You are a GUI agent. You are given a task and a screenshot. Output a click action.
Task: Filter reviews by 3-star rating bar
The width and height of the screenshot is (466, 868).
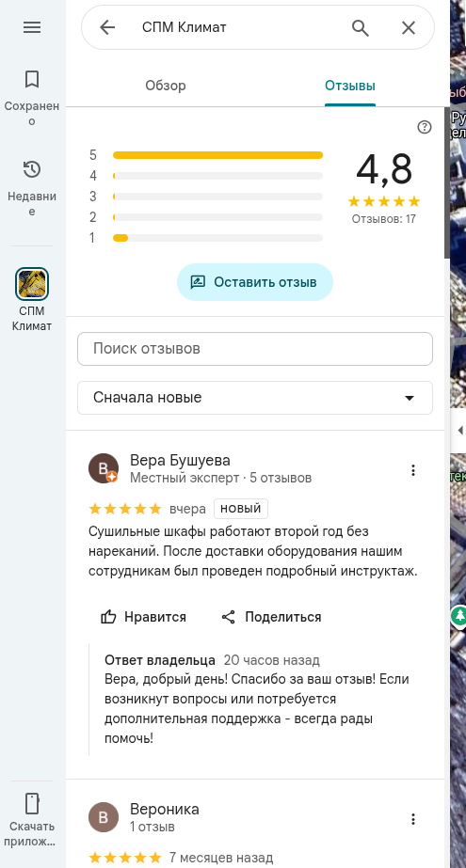205,197
